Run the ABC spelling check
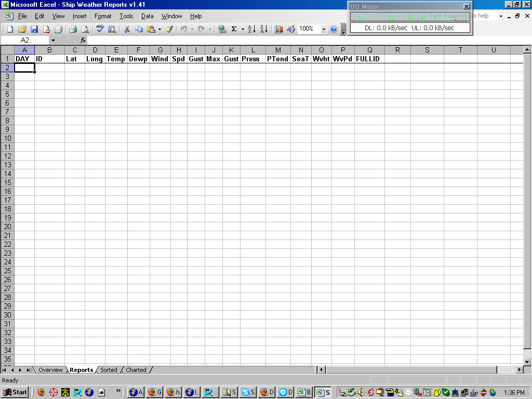The height and width of the screenshot is (399, 532). coord(100,29)
